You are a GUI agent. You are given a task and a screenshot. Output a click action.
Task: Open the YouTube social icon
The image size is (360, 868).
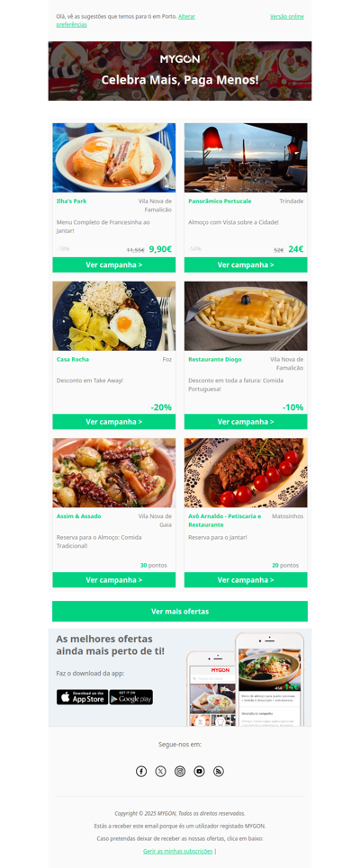pyautogui.click(x=200, y=771)
